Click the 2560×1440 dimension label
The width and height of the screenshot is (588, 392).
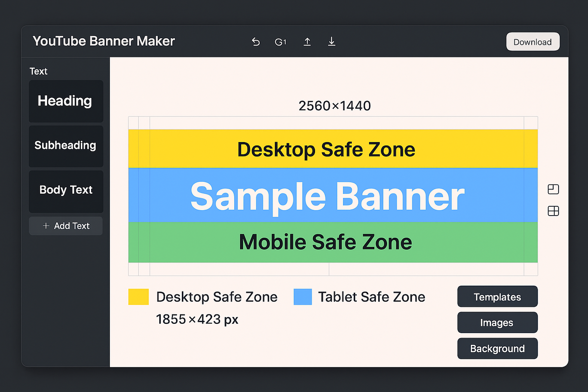pos(335,105)
